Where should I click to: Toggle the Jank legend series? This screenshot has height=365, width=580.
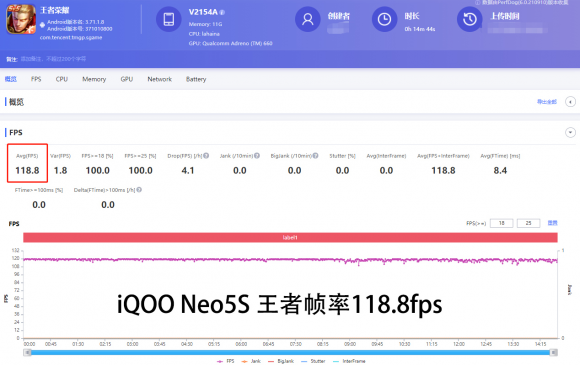pos(251,361)
